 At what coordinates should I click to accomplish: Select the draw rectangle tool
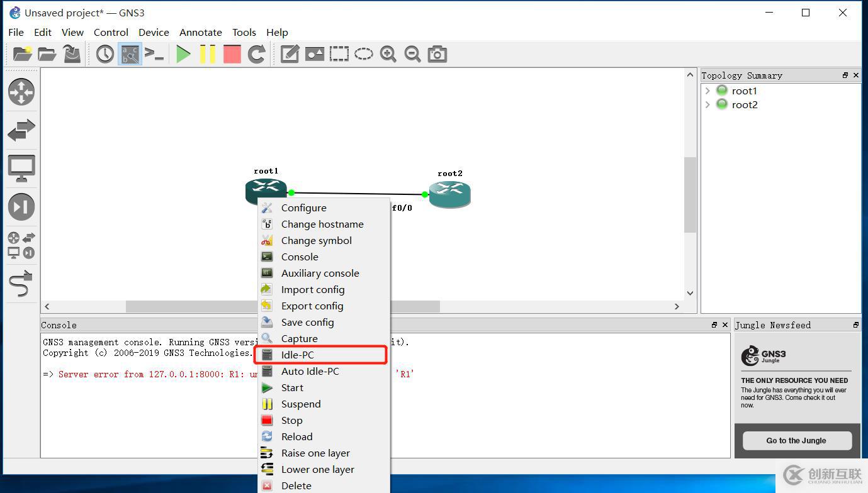coord(339,54)
